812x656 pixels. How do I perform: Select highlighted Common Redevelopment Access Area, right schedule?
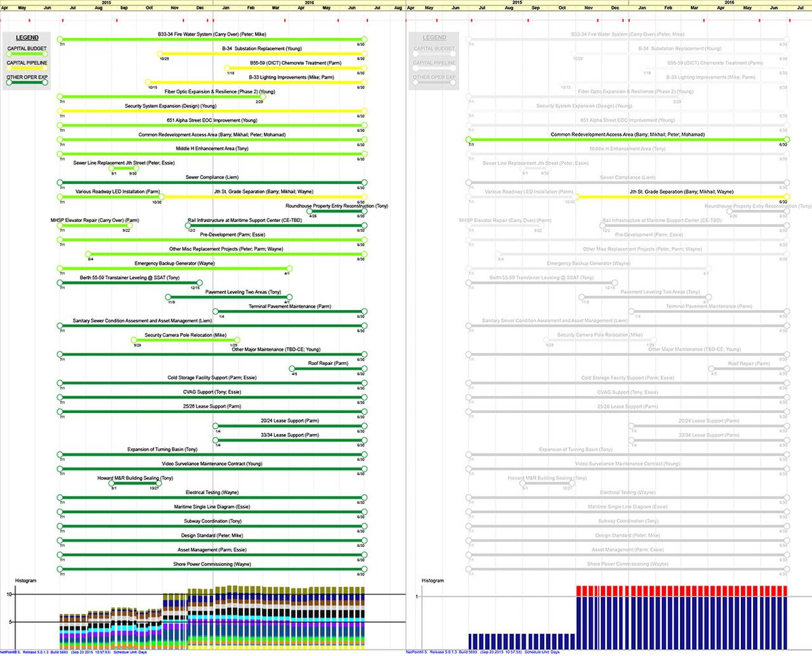click(x=627, y=139)
